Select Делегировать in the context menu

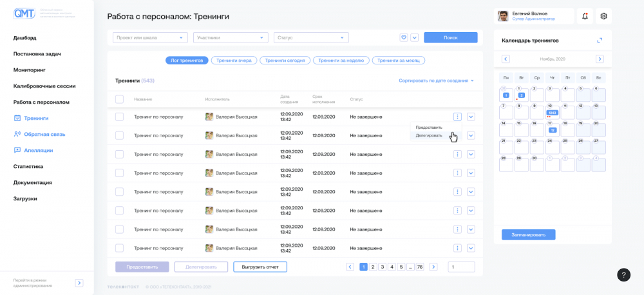pos(429,136)
